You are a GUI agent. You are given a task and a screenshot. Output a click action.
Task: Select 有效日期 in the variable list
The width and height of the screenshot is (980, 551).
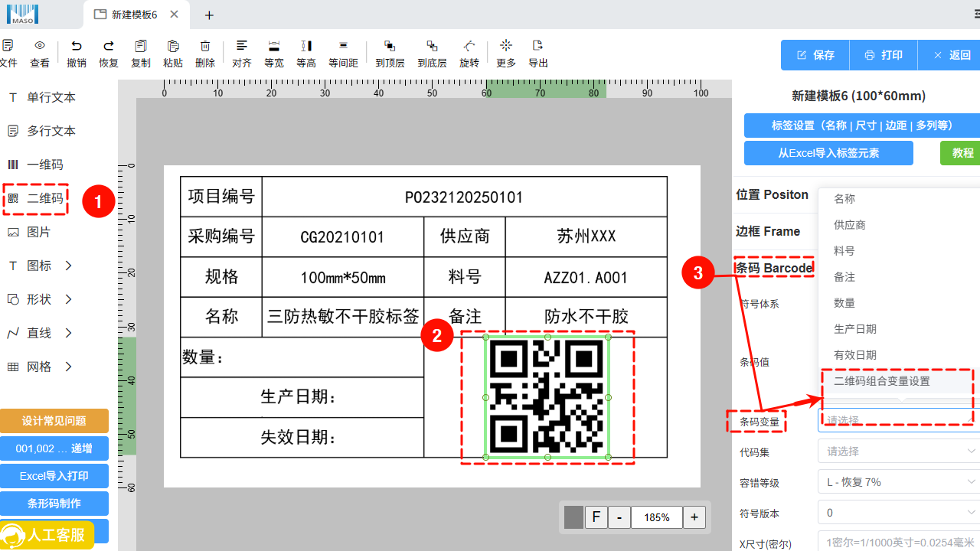(x=899, y=355)
